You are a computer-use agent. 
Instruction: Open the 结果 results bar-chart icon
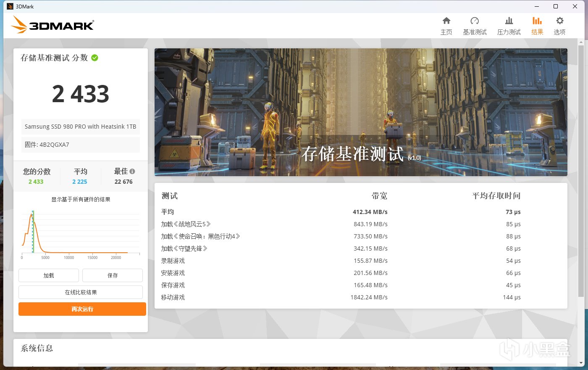[537, 21]
